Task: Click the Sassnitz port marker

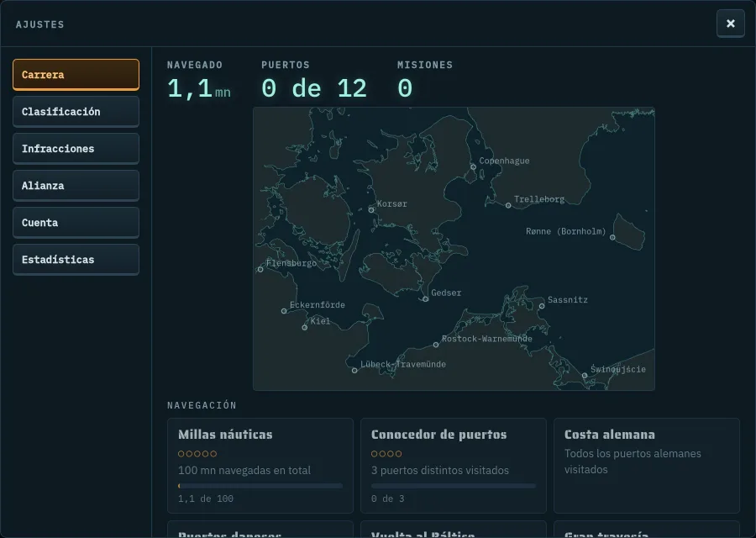Action: [x=542, y=306]
